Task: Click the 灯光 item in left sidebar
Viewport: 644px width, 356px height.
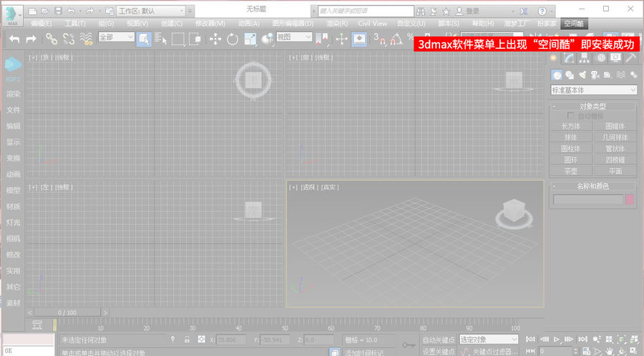Action: tap(13, 222)
